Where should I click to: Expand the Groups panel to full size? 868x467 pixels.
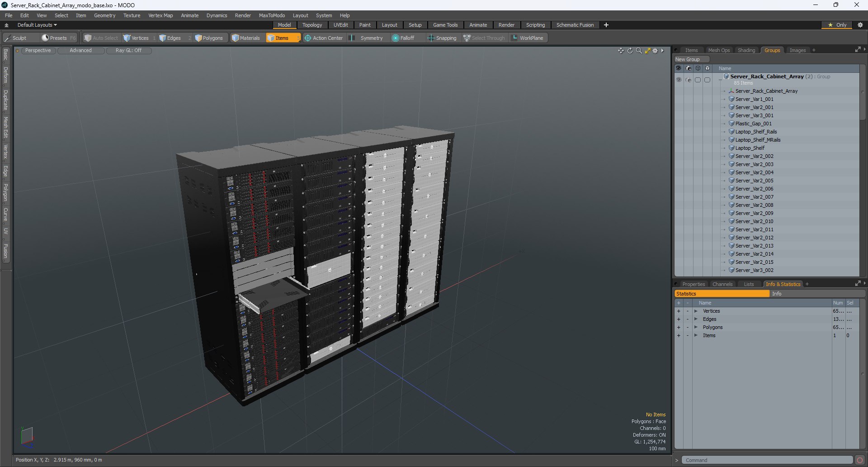point(858,50)
